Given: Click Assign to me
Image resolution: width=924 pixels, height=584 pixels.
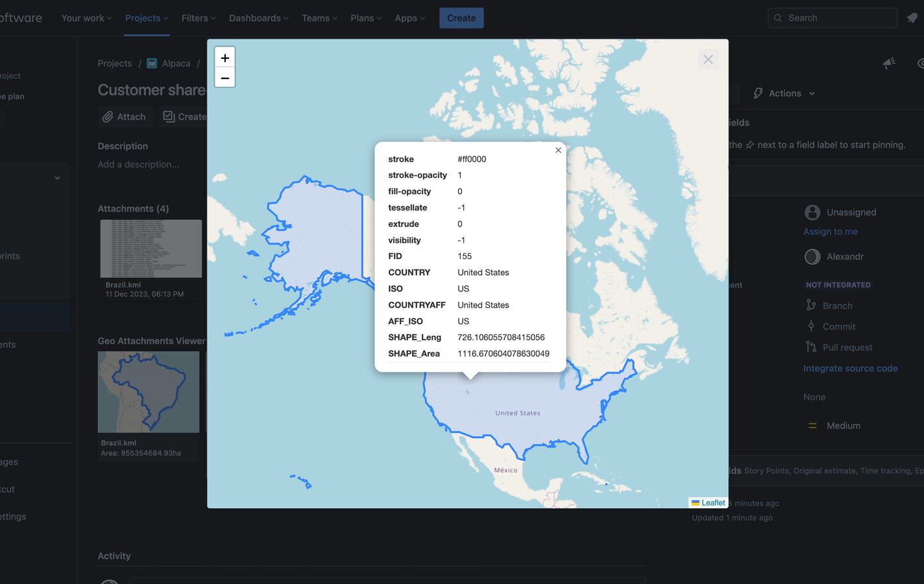Looking at the screenshot, I should (831, 232).
